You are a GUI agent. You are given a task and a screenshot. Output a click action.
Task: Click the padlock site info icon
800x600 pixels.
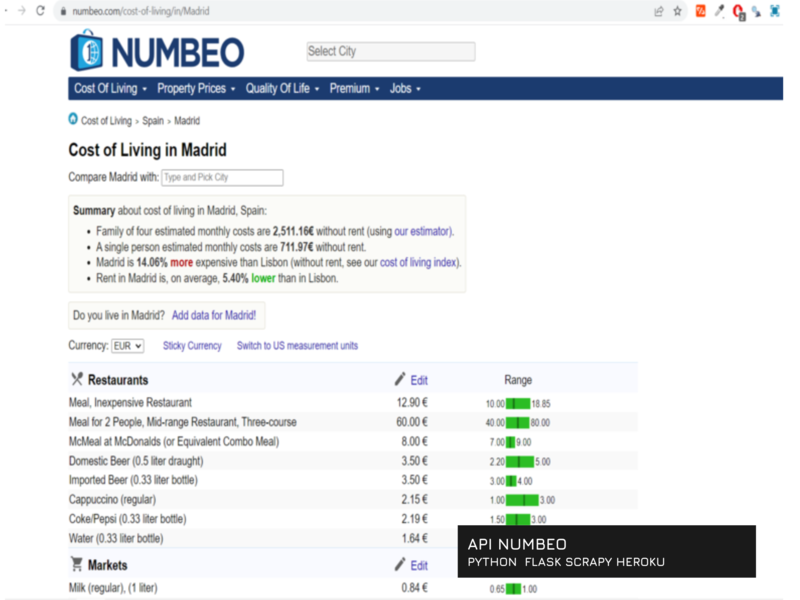tap(63, 11)
